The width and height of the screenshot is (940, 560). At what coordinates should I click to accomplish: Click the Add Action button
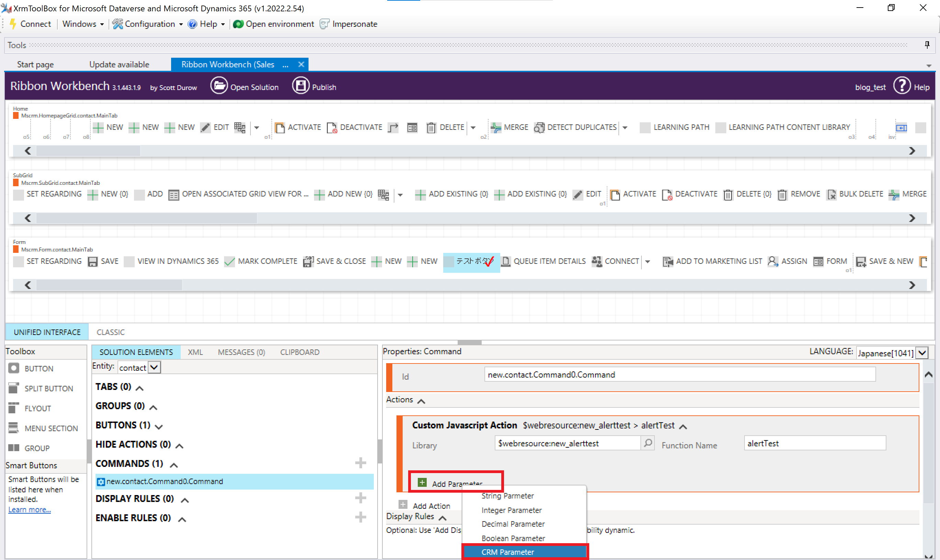[424, 506]
